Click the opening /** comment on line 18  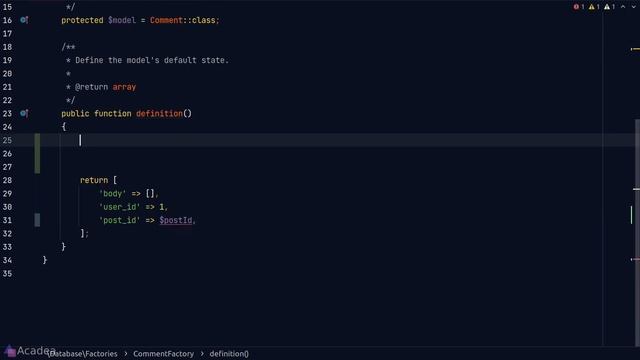pos(68,47)
